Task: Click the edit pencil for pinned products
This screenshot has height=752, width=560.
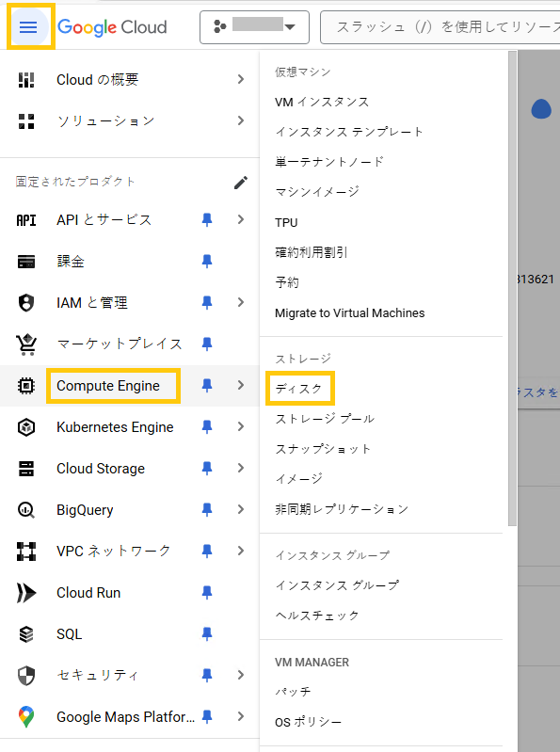Action: tap(241, 183)
